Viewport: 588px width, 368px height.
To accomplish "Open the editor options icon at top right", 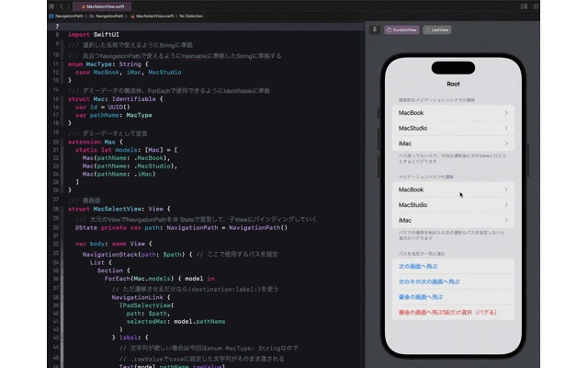I will point(524,6).
